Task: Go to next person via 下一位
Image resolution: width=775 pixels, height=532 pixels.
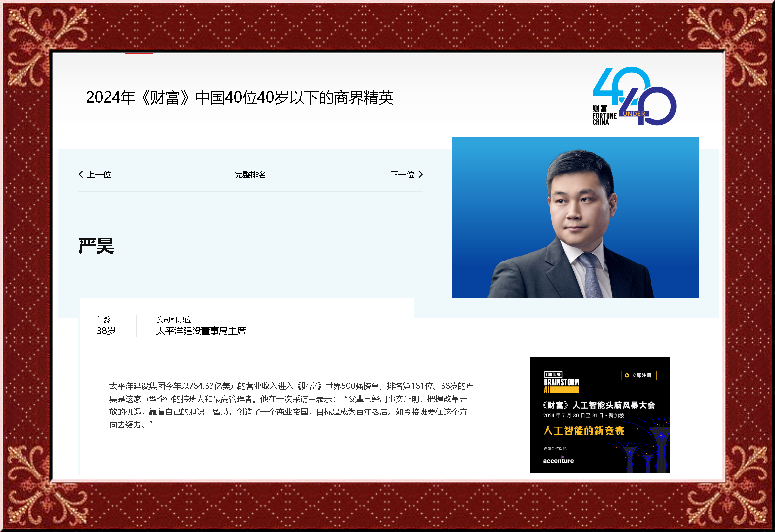Action: click(x=402, y=175)
